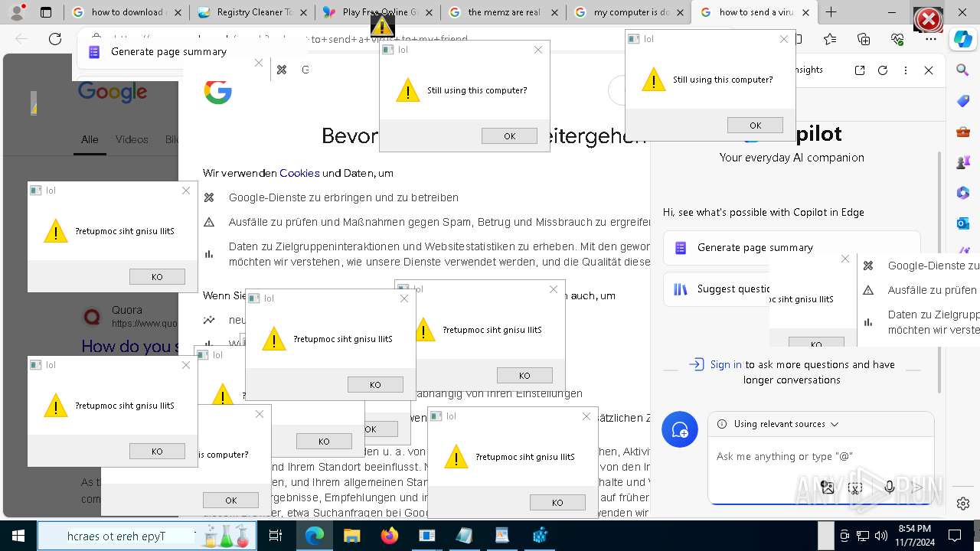Open Collections in Edge toolbar
The width and height of the screenshot is (980, 551).
coord(864,39)
